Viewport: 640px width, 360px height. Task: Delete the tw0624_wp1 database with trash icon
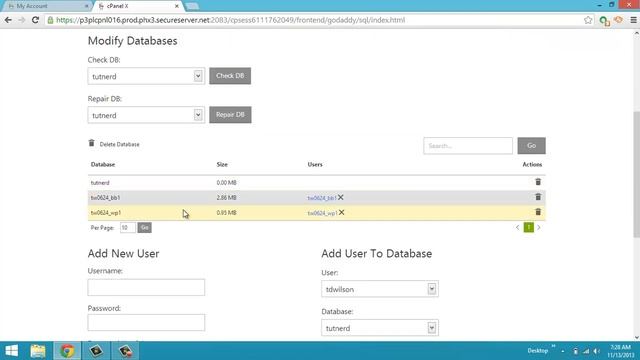tap(538, 212)
